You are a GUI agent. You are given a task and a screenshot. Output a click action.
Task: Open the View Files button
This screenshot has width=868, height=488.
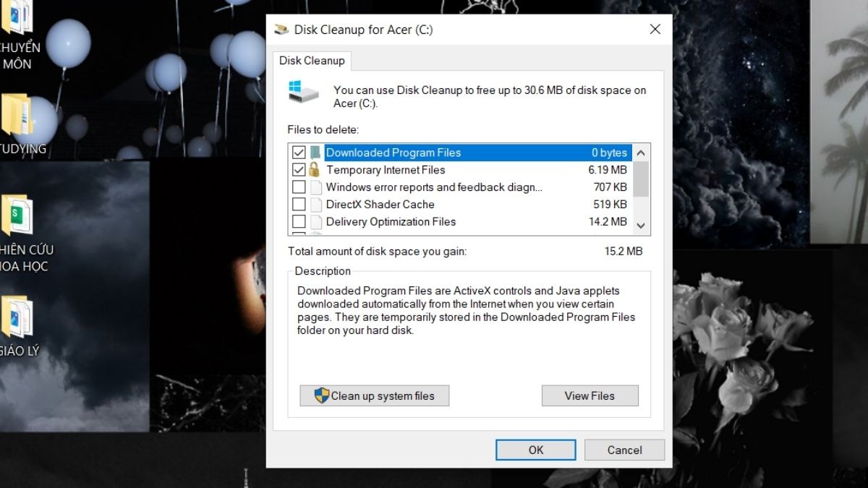coord(590,395)
